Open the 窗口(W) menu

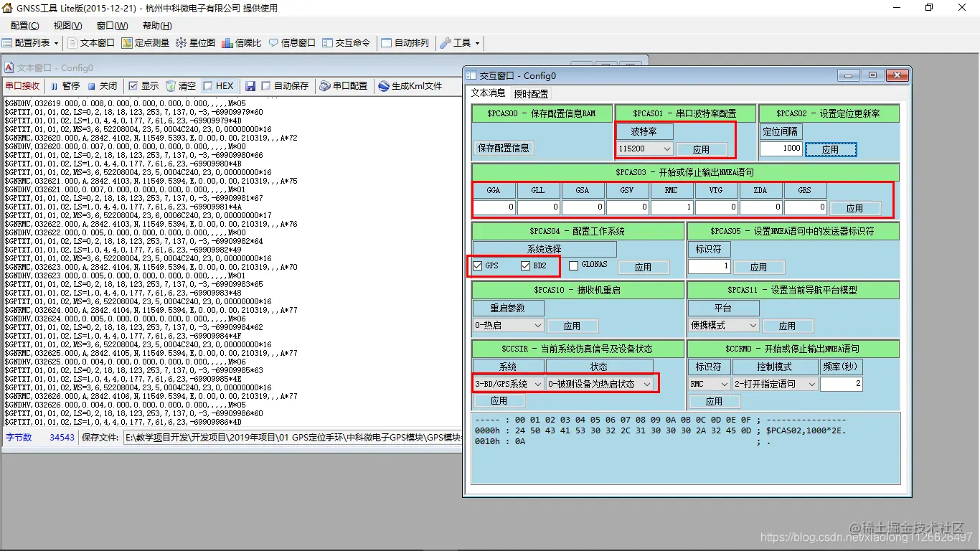tap(112, 26)
